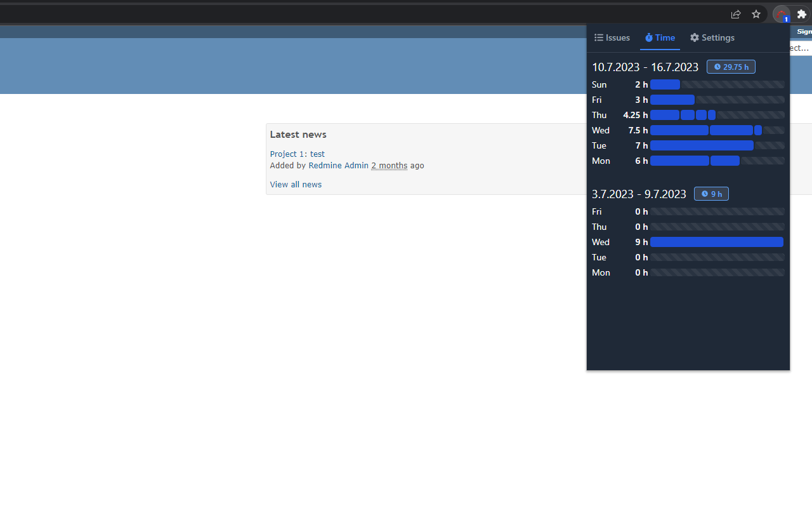The image size is (812, 508).
Task: Click second segment of Monday 6 h bar
Action: click(725, 161)
